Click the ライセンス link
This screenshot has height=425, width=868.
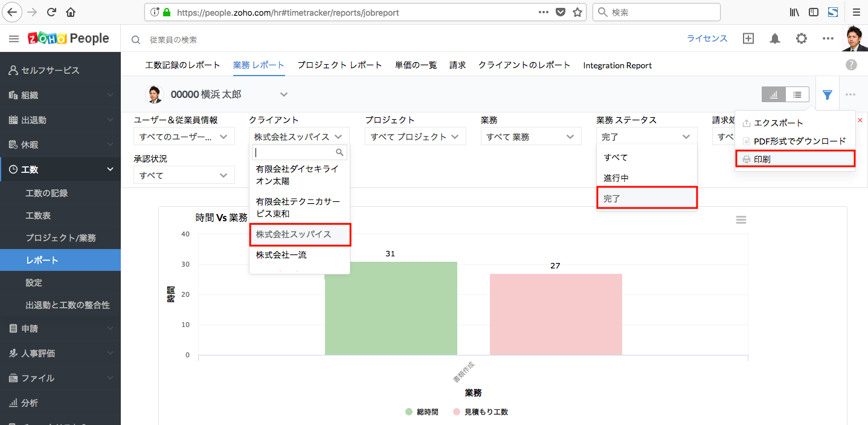(707, 39)
